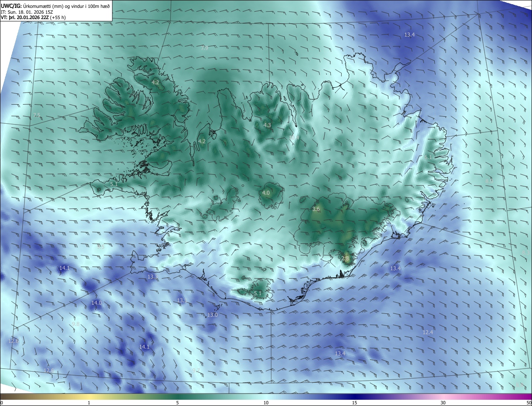532x406 pixels.
Task: Click the 5.1 value on Snæfellsnes peninsula
Action: click(x=114, y=184)
